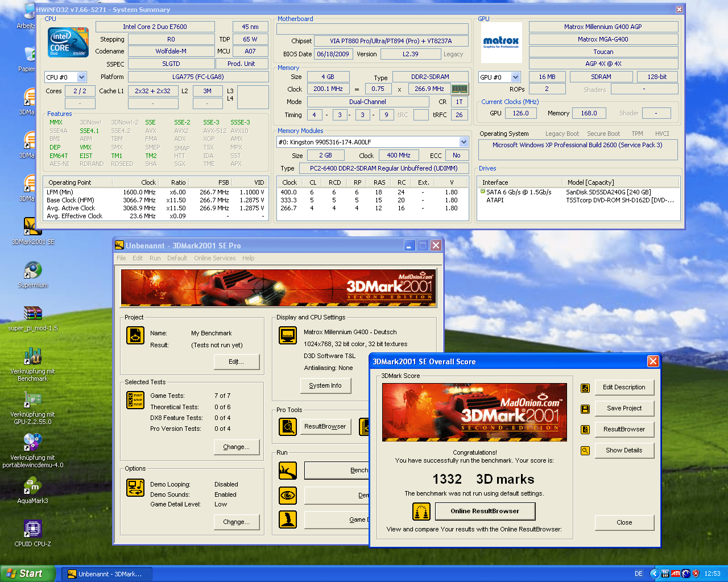Viewport: 728px width, 582px height.
Task: Click the Show Details button
Action: [x=624, y=451]
